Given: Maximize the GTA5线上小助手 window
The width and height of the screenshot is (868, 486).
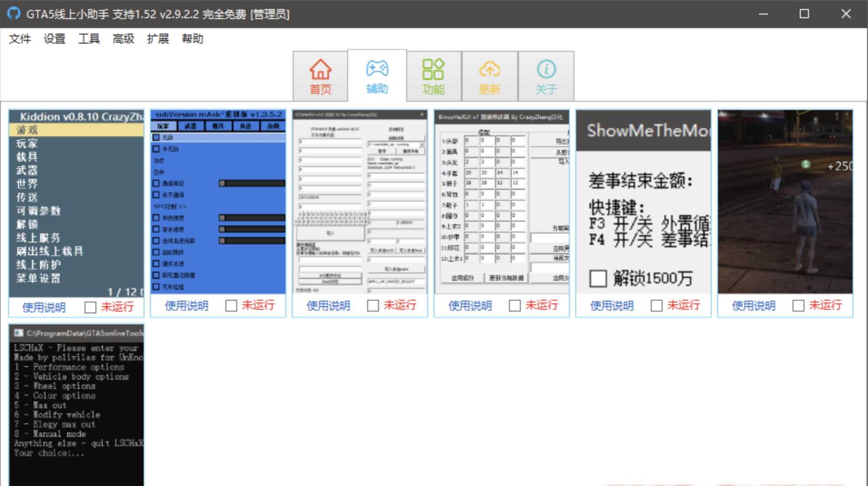Looking at the screenshot, I should click(804, 14).
